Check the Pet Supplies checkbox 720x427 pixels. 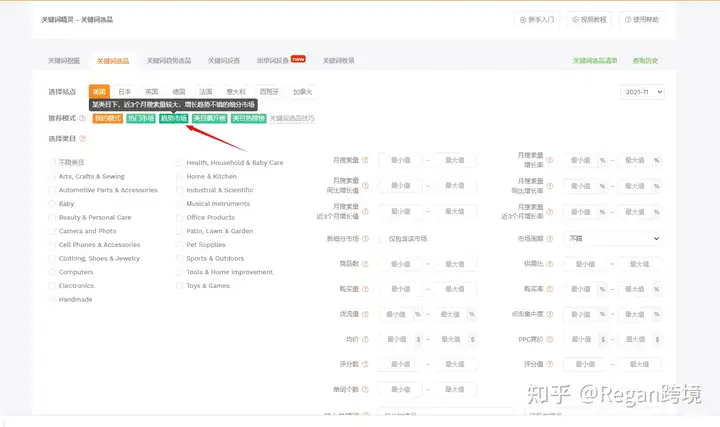coord(180,245)
